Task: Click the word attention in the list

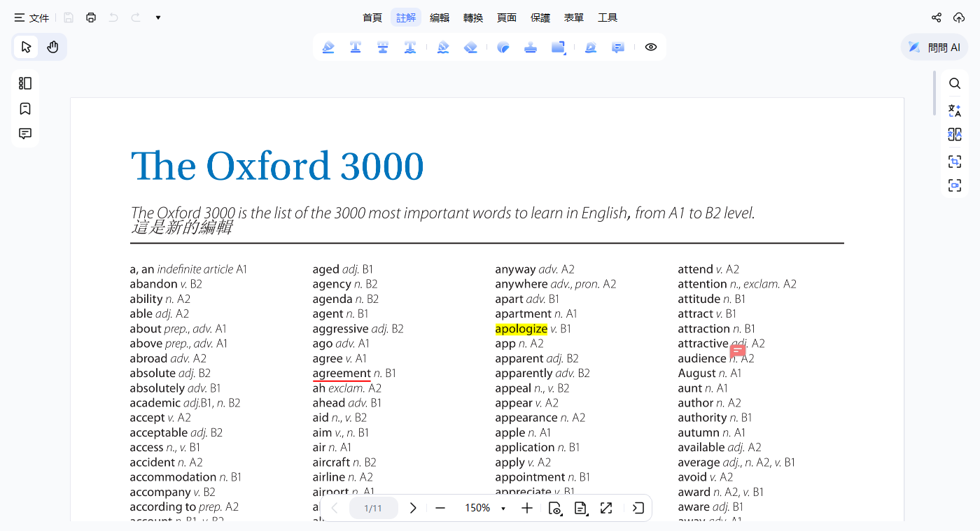Action: (x=702, y=284)
